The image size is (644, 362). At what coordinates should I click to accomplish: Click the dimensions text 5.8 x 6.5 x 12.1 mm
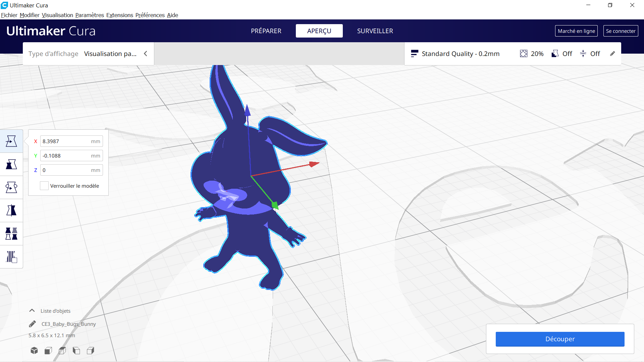[x=52, y=335]
